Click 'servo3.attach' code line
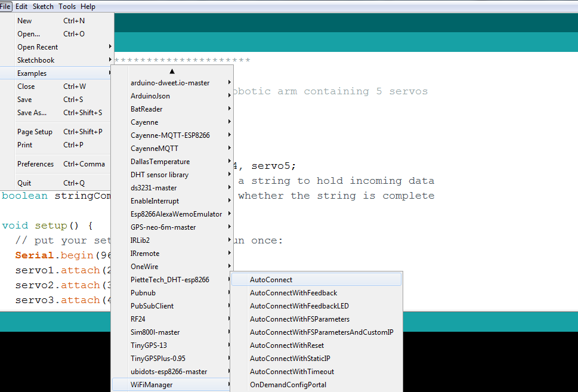This screenshot has height=392, width=578. [x=63, y=300]
